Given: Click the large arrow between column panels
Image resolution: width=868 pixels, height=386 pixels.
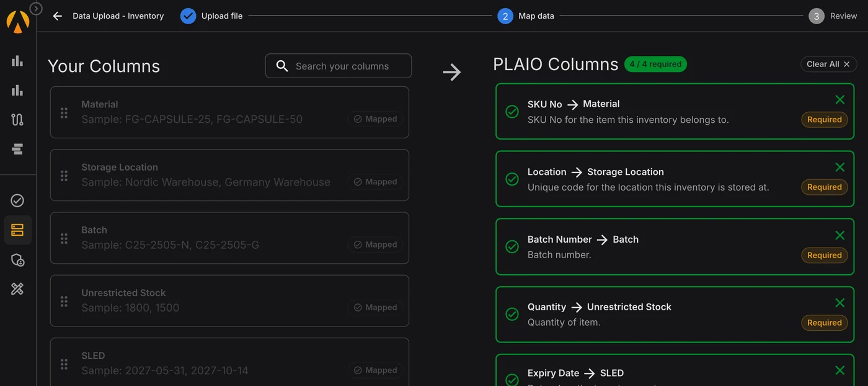Looking at the screenshot, I should point(452,72).
